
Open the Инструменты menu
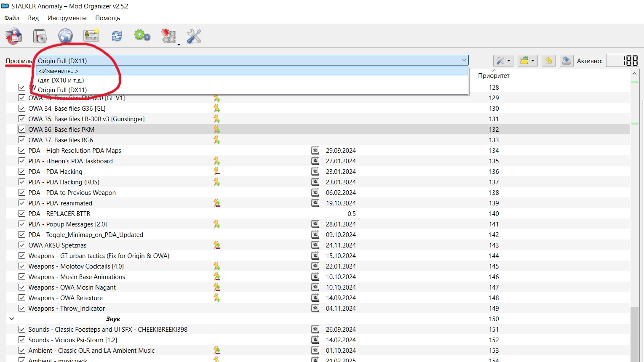tap(67, 18)
